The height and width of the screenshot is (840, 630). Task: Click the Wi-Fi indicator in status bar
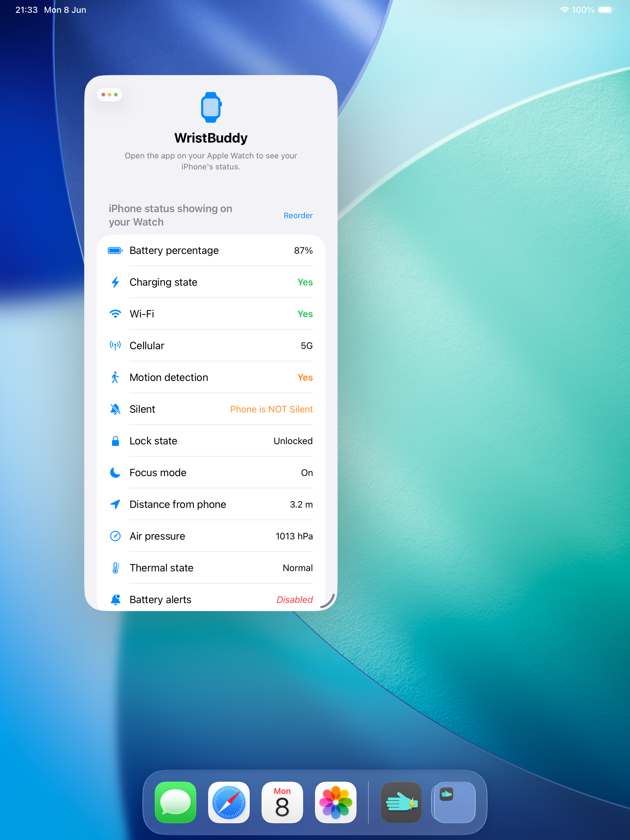coord(564,10)
